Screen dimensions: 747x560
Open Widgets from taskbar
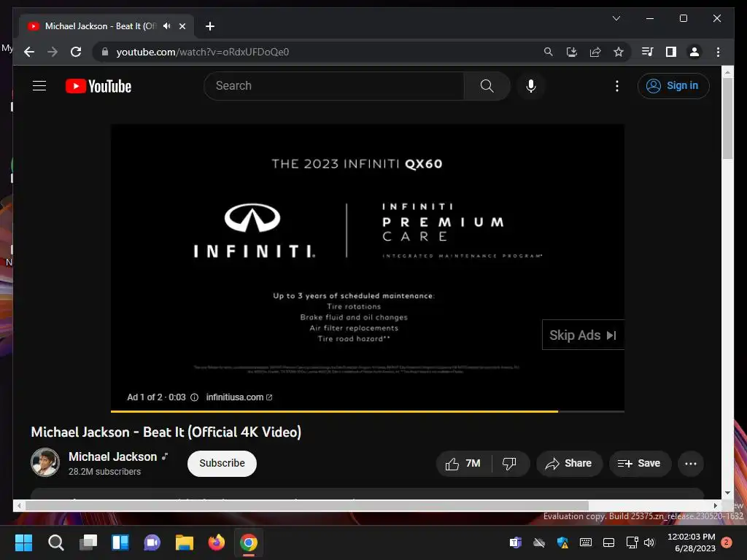(120, 542)
